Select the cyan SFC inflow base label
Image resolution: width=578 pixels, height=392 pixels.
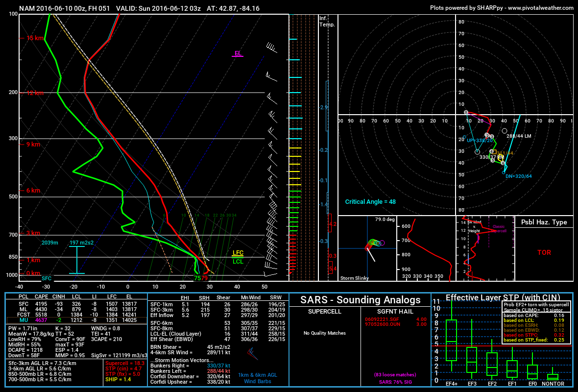[x=47, y=278]
